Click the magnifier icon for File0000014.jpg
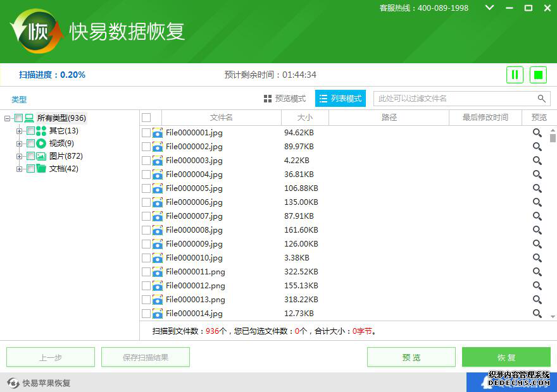This screenshot has height=392, width=557. pyautogui.click(x=537, y=314)
